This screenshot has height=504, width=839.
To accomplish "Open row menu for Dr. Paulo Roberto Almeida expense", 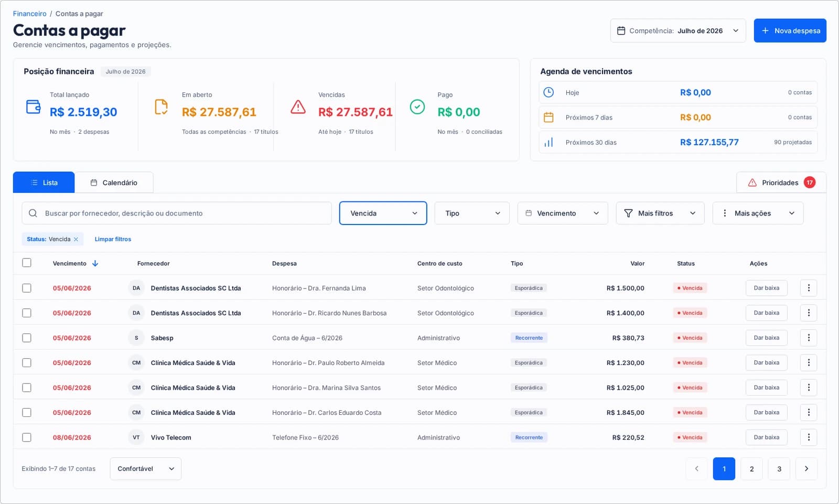I will [x=809, y=362].
